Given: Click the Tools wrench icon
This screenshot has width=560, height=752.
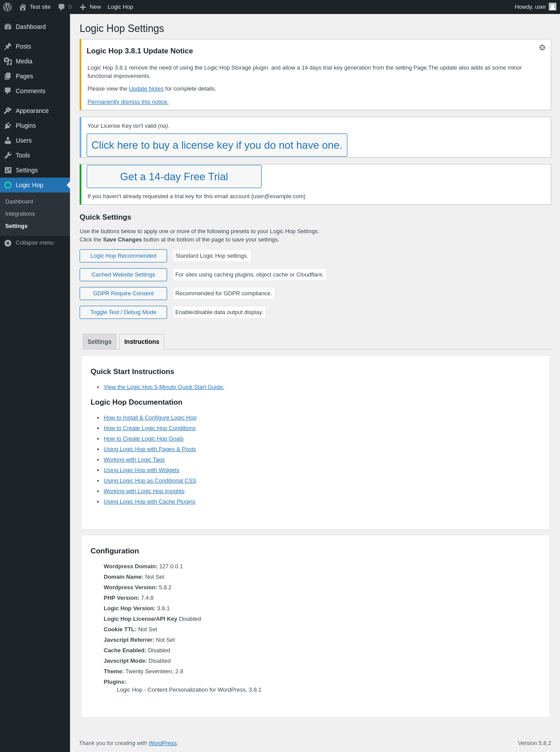Looking at the screenshot, I should click(8, 155).
